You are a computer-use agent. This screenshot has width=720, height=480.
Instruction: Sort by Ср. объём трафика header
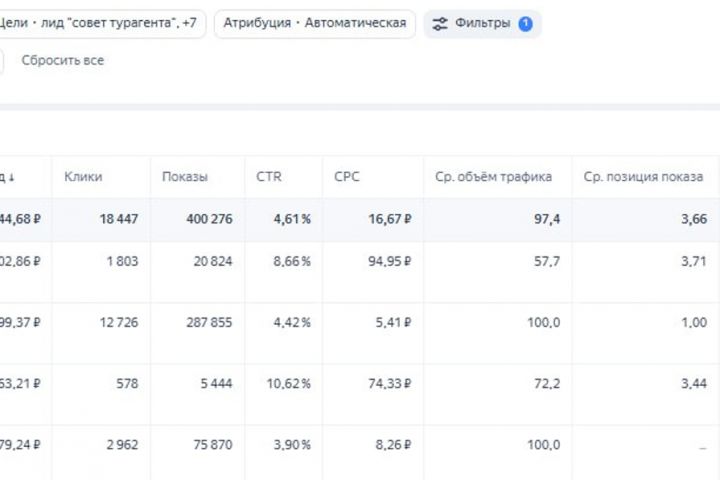[493, 177]
